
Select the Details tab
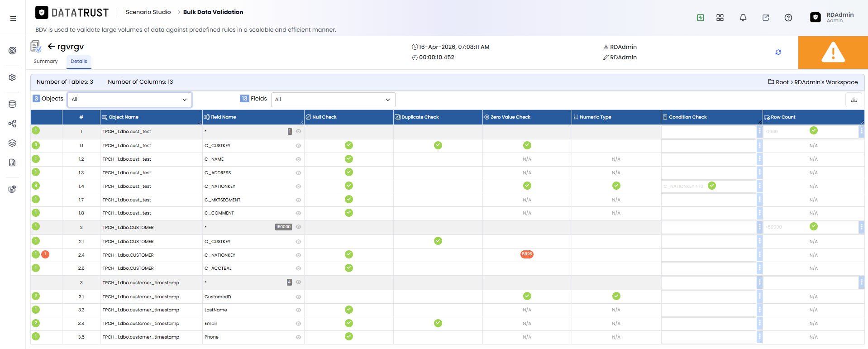pyautogui.click(x=79, y=62)
